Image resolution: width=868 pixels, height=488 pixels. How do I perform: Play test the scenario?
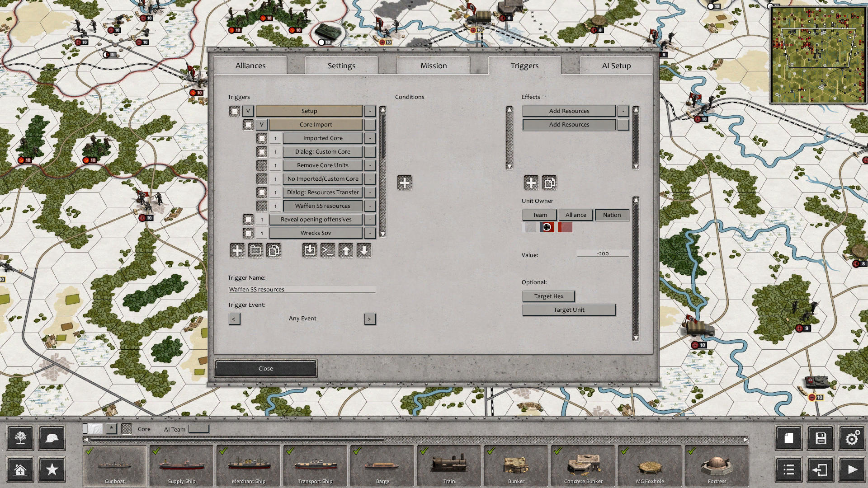click(852, 469)
